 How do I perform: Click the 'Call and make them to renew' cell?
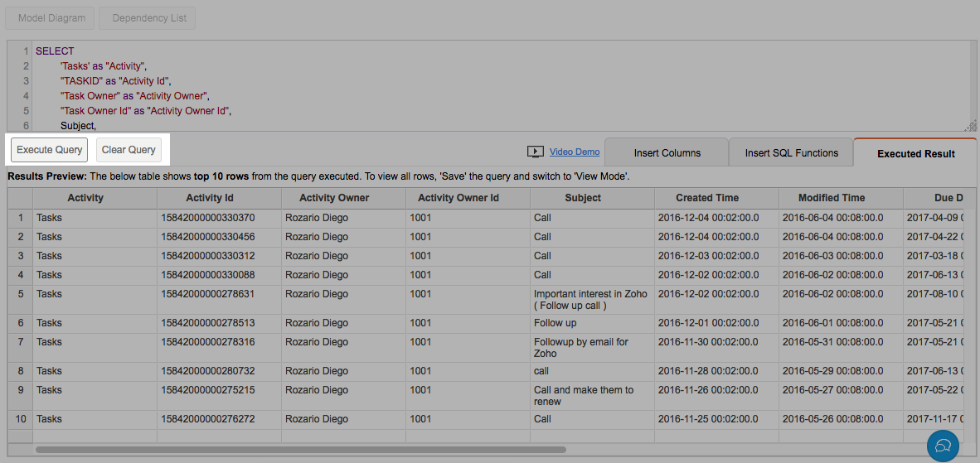click(583, 395)
